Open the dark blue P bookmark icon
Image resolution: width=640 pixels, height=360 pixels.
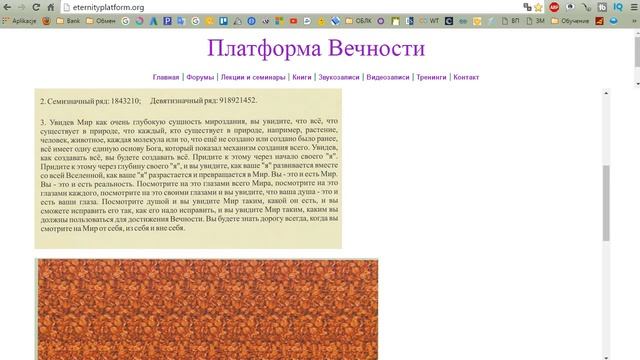(167, 21)
